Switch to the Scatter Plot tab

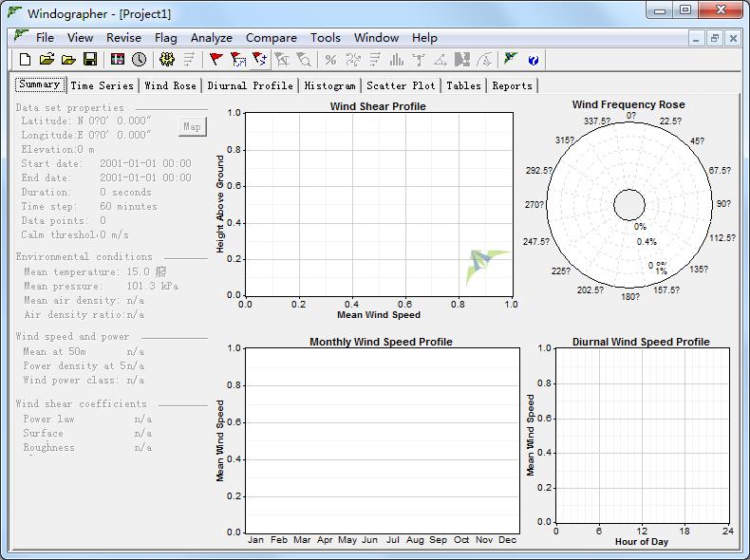tap(401, 85)
